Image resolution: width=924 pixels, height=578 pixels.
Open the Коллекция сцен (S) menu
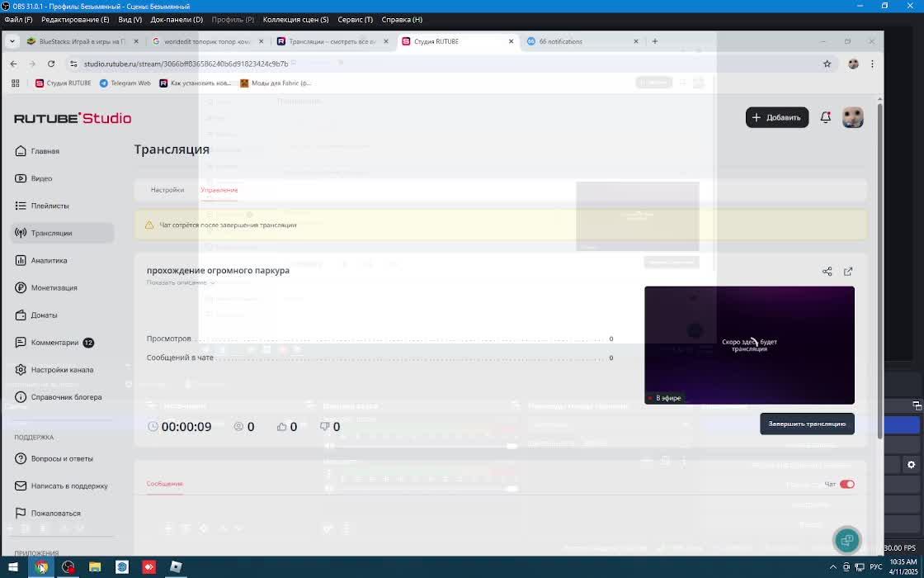pyautogui.click(x=296, y=20)
